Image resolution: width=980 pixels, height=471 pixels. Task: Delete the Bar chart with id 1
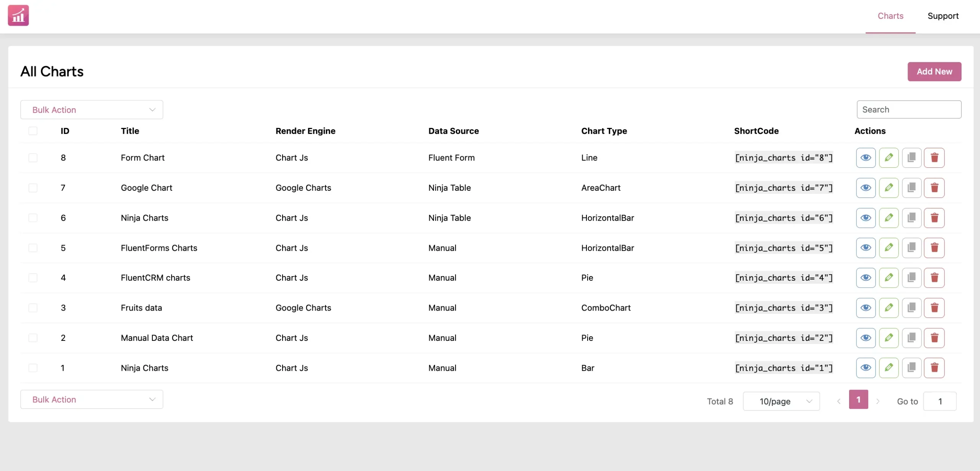click(934, 368)
